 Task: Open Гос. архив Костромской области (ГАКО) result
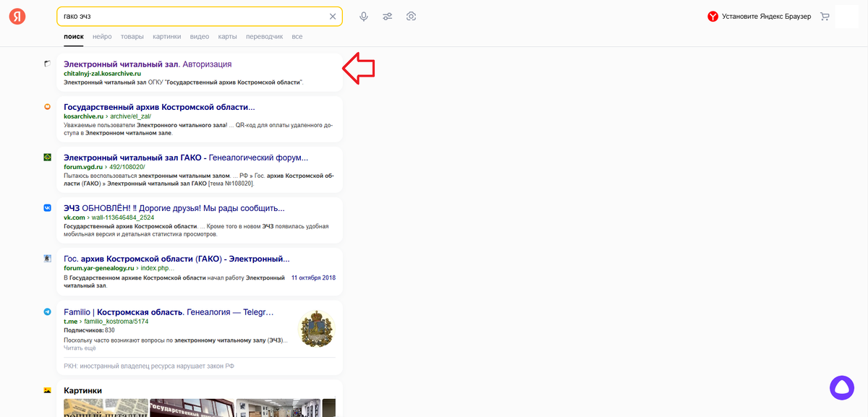pos(176,259)
